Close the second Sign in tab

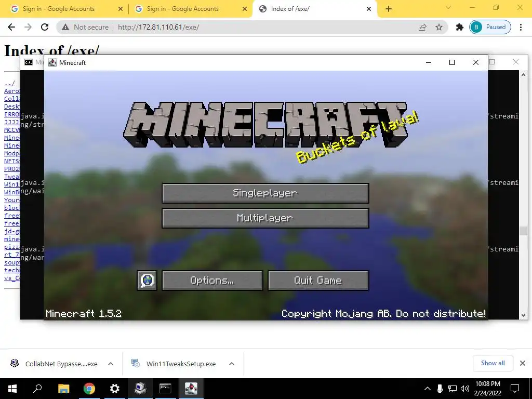coord(244,9)
